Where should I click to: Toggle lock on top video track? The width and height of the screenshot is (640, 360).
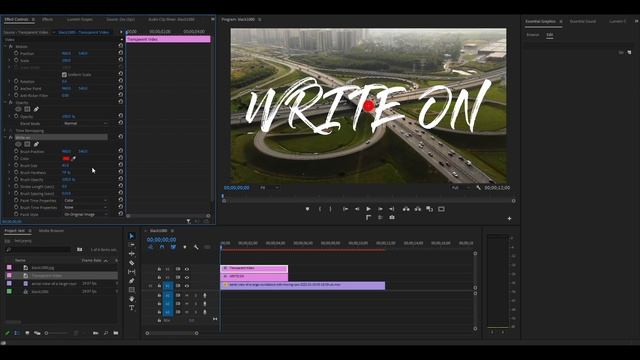159,269
